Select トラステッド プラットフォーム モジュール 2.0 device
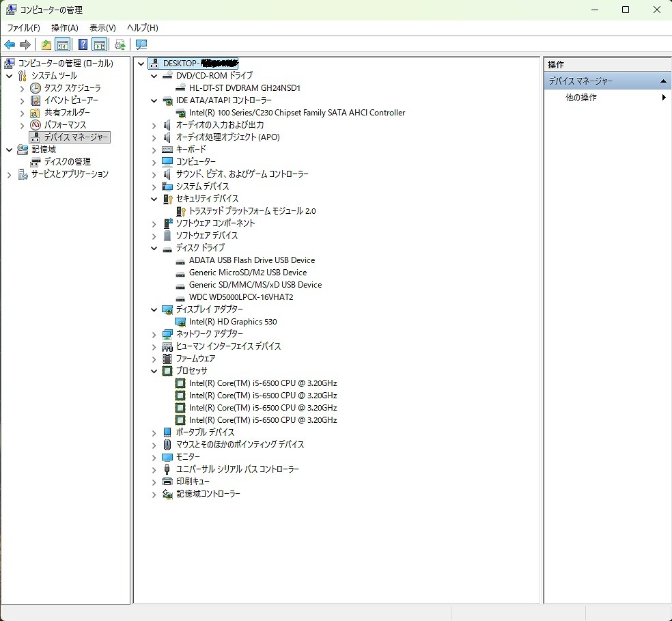This screenshot has height=621, width=672. (x=252, y=211)
